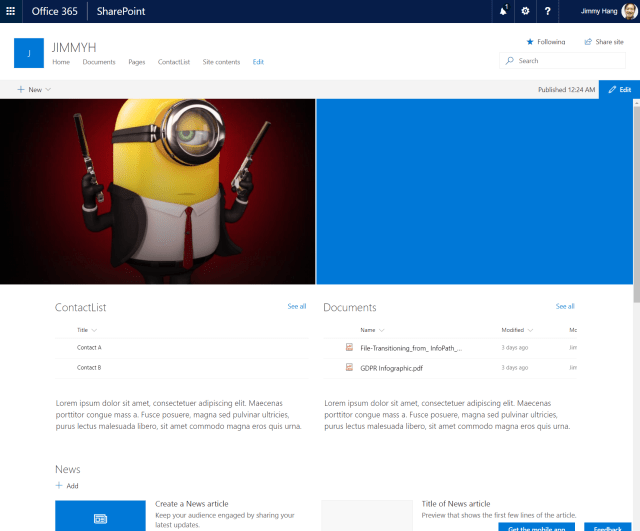
Task: Click Jimmy Hang user name
Action: (x=599, y=11)
